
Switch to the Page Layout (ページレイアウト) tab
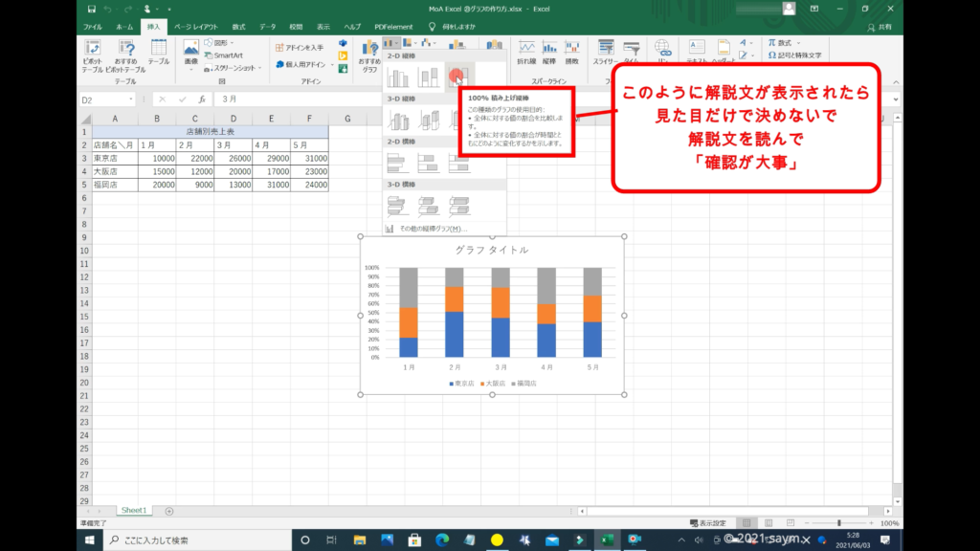tap(195, 27)
